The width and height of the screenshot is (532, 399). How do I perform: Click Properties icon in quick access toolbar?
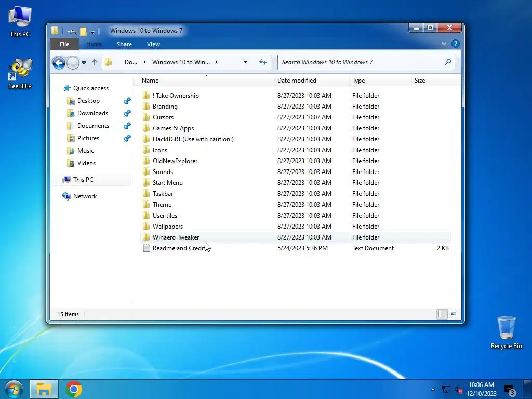[72, 32]
